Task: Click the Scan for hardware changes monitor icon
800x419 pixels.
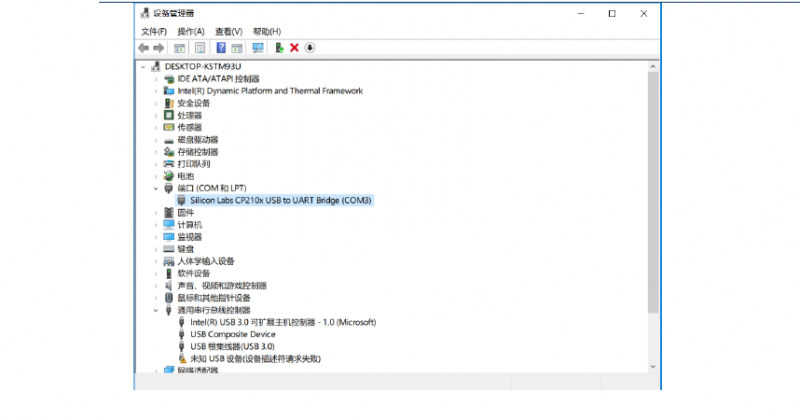Action: click(258, 47)
